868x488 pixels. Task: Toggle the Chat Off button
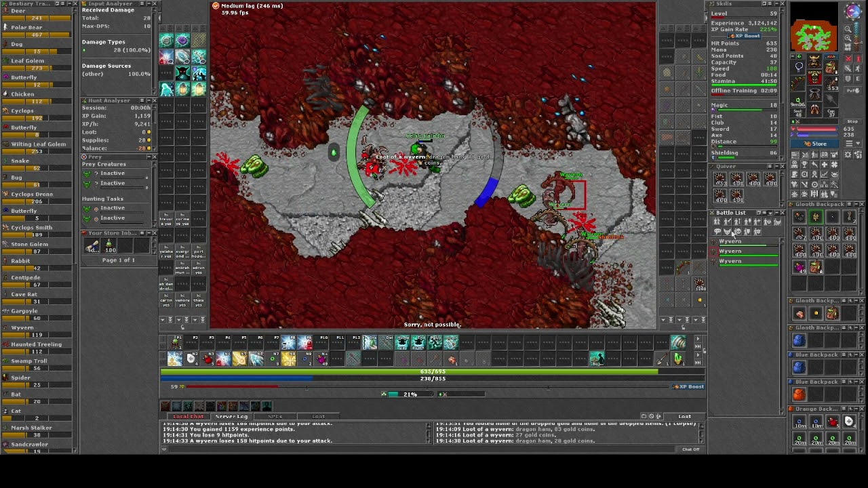[690, 449]
